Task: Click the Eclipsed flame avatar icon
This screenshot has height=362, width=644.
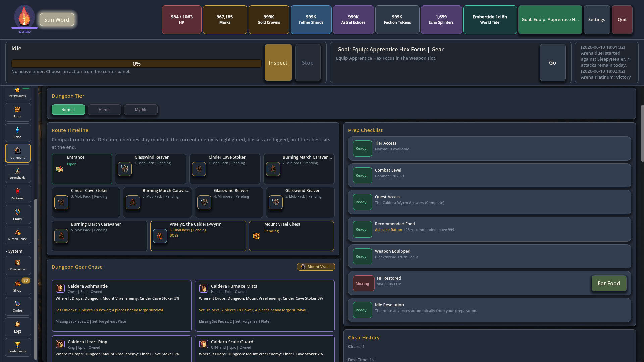Action: tap(24, 16)
